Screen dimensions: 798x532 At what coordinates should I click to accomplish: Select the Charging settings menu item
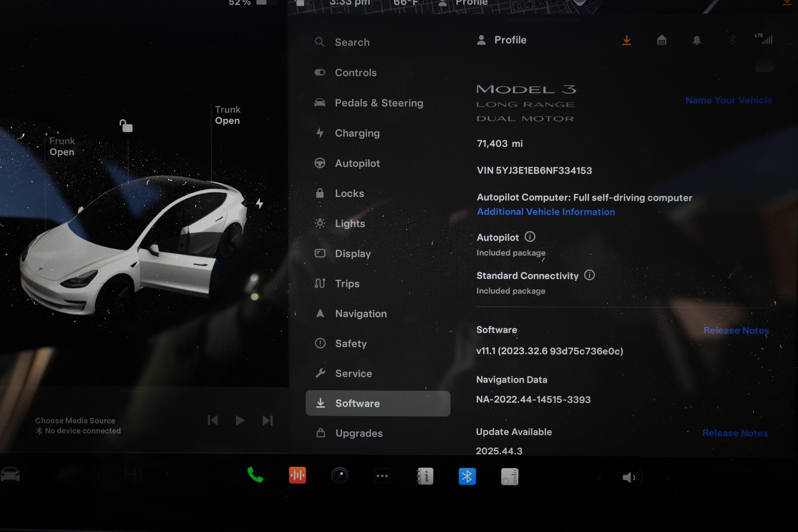[x=357, y=133]
